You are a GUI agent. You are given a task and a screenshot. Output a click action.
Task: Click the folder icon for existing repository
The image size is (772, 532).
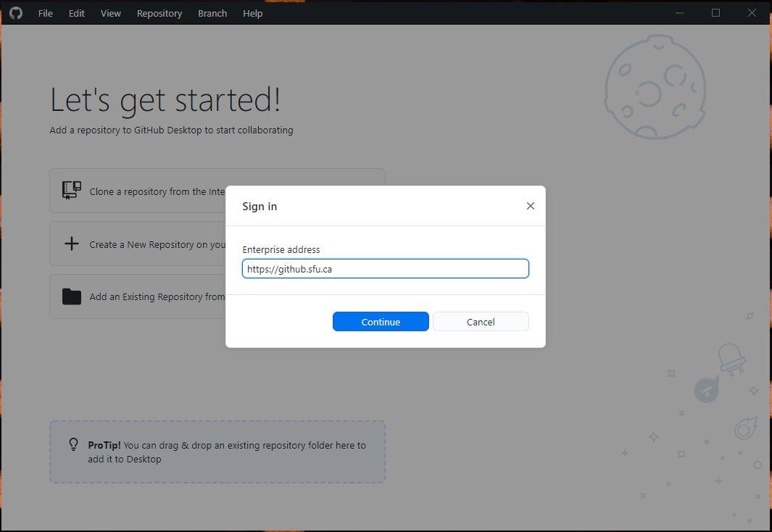pos(72,296)
